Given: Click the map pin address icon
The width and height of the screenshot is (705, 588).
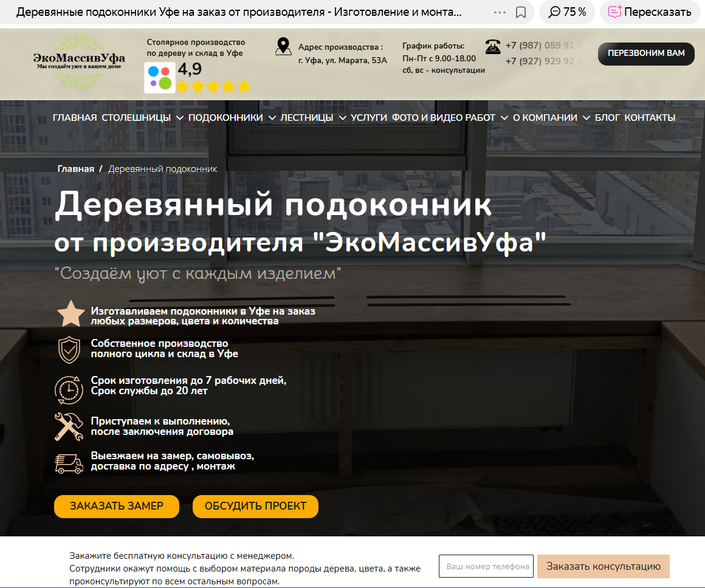Looking at the screenshot, I should pyautogui.click(x=283, y=47).
